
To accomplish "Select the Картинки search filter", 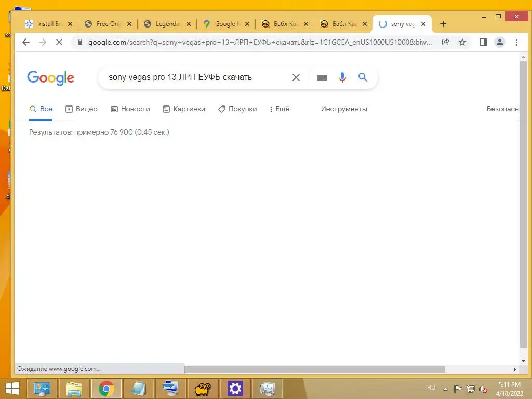I will [x=184, y=109].
